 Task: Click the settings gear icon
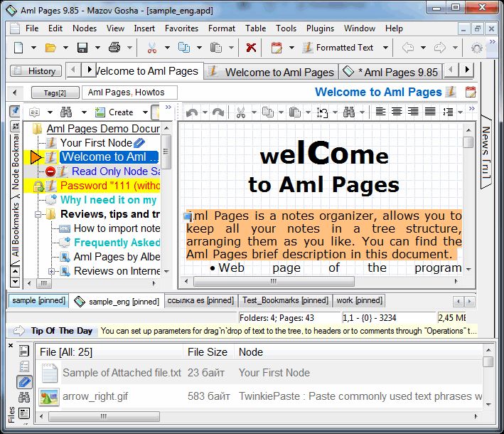click(477, 48)
